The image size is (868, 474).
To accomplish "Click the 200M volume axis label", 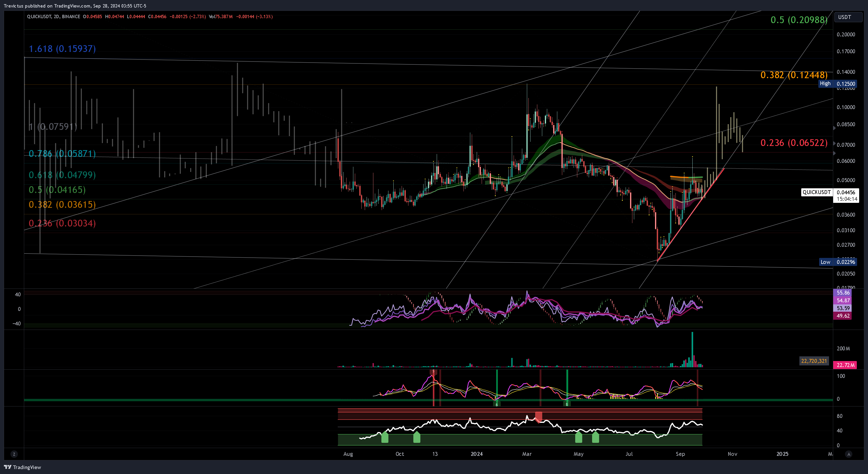I will [843, 349].
